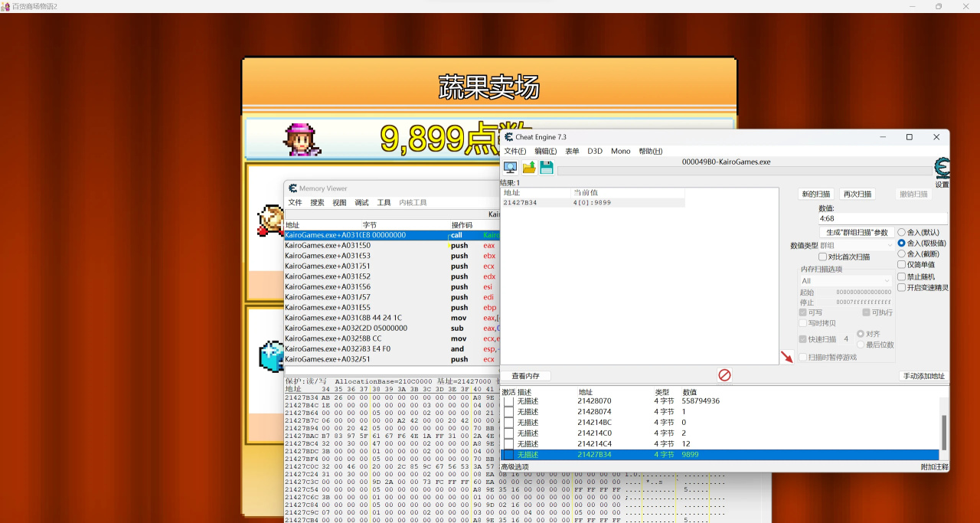
Task: Select the and esp instruction row
Action: click(391, 348)
